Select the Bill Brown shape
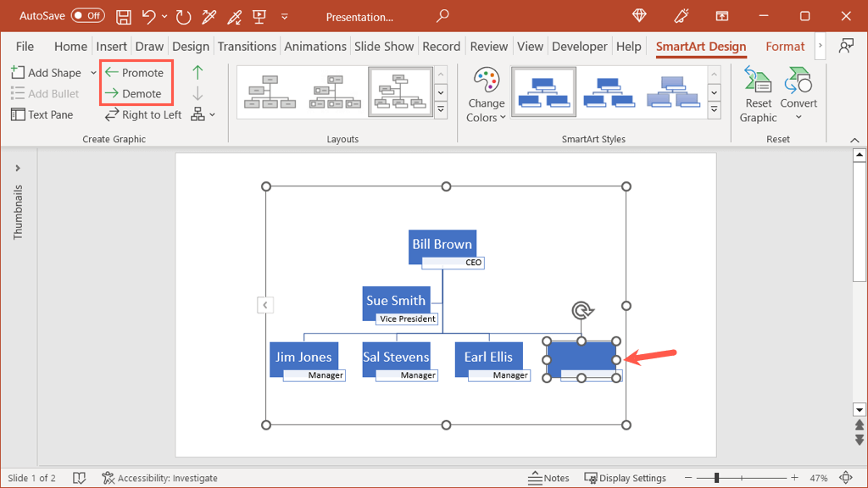Image resolution: width=868 pixels, height=488 pixels. 442,244
